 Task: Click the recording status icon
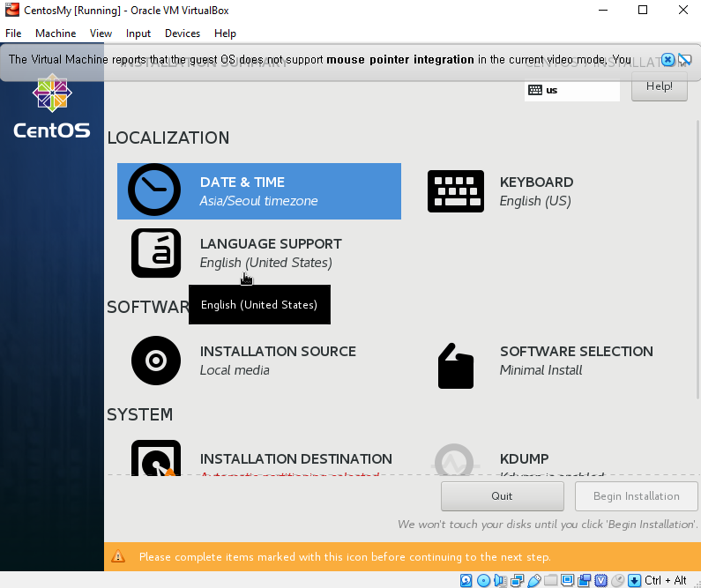point(585,580)
